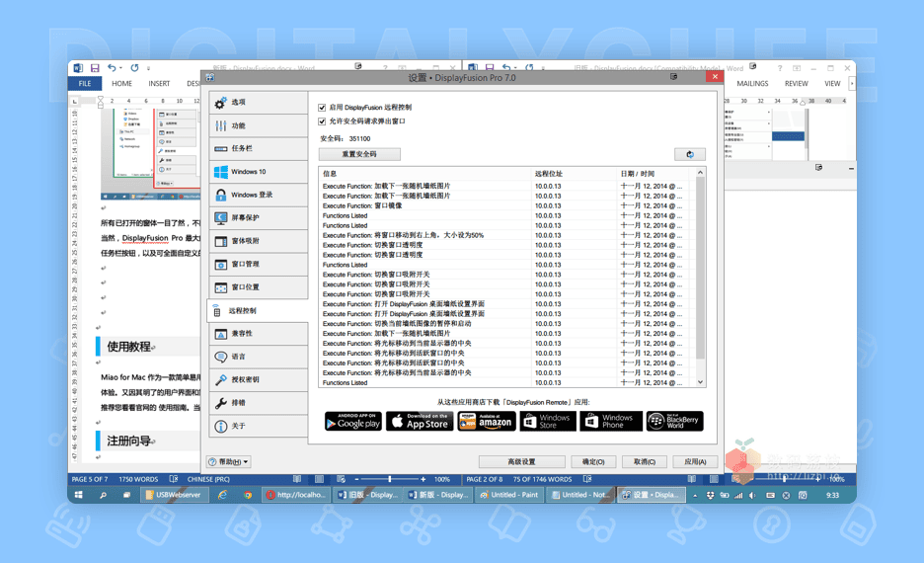Open the 功能 (Functions) settings section
Image resolution: width=924 pixels, height=563 pixels.
[x=258, y=125]
